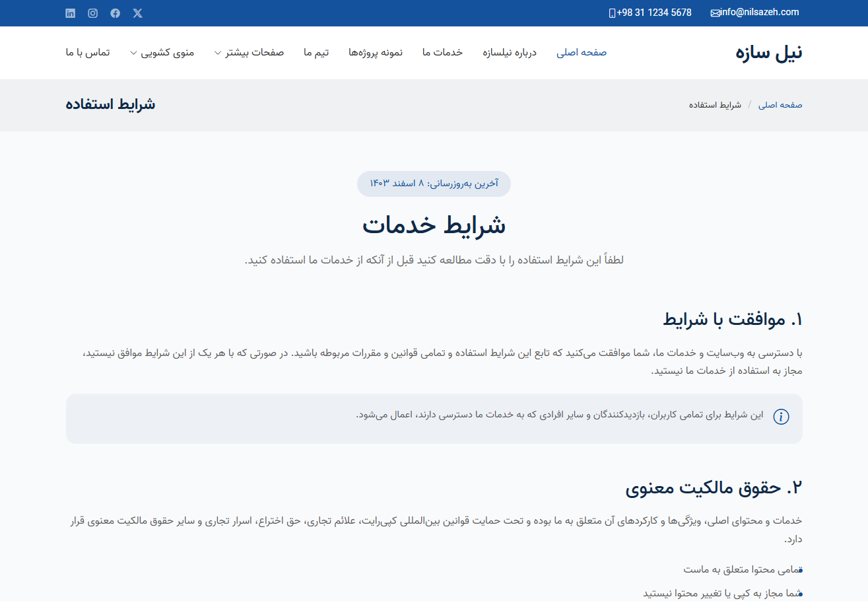Click the info circle icon in the notice box
868x601 pixels.
782,417
